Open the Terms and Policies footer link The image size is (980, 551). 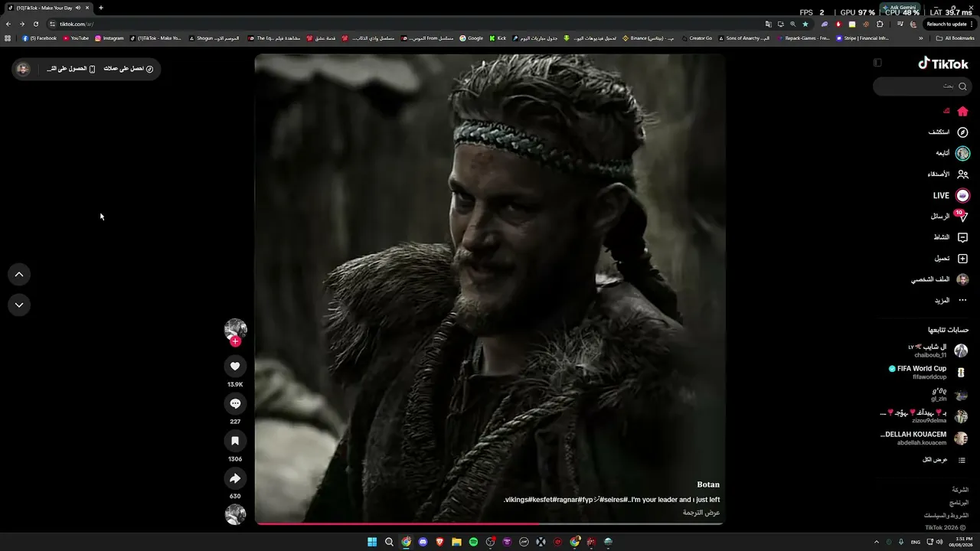click(x=946, y=516)
